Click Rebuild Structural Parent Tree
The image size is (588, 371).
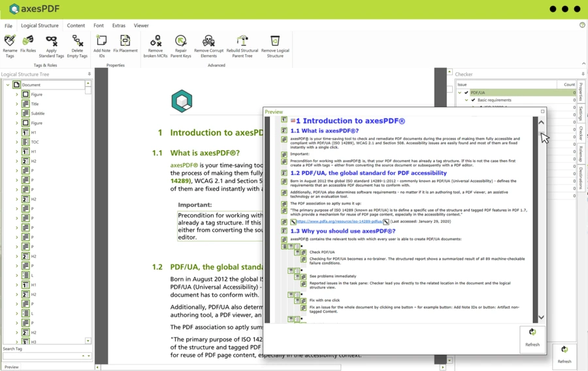[x=242, y=46]
